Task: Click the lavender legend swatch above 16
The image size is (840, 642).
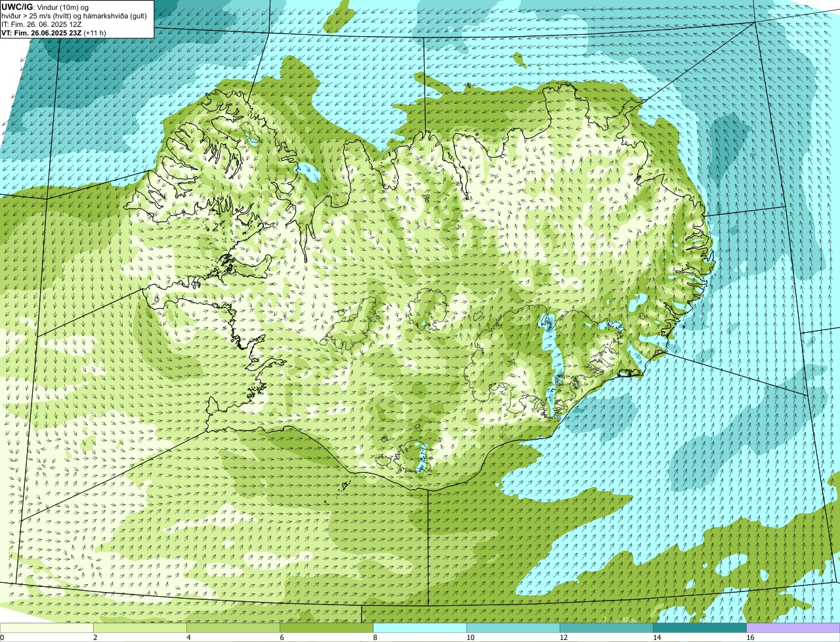Action: coord(793,628)
